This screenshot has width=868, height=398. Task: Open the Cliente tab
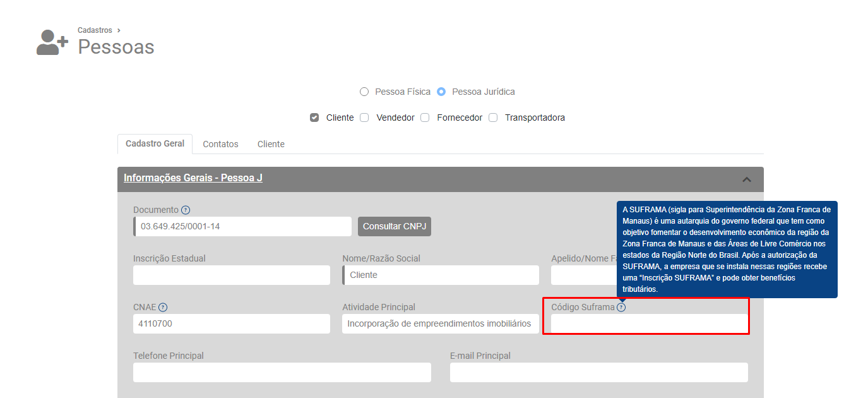[271, 144]
